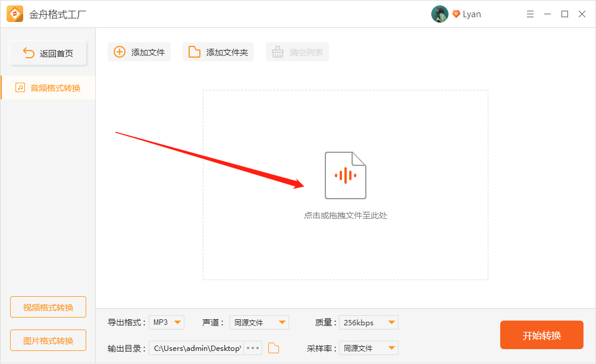Select the 音频格式转换 sidebar tab
Image resolution: width=596 pixels, height=364 pixels.
[x=48, y=87]
